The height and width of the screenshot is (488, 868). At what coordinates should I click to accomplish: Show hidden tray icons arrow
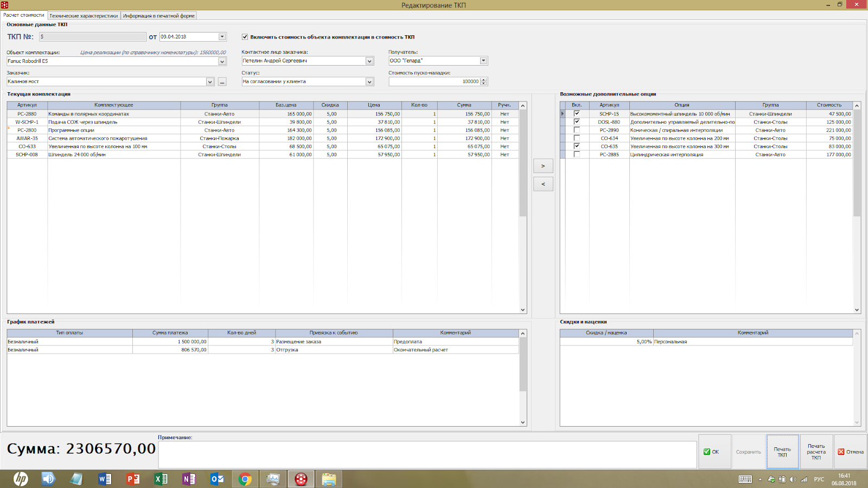point(760,479)
